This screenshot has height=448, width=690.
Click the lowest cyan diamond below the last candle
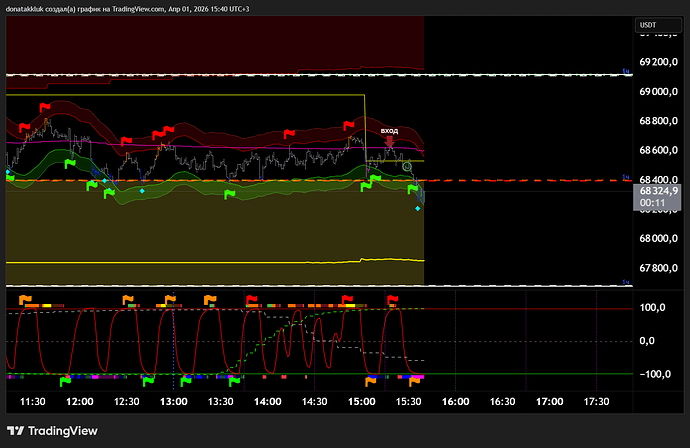coord(418,209)
